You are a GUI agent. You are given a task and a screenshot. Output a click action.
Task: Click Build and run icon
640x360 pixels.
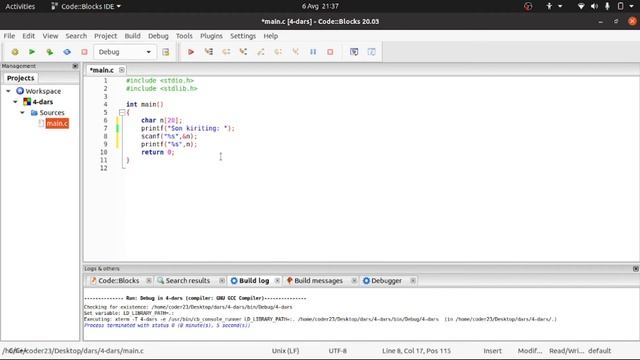[49, 52]
